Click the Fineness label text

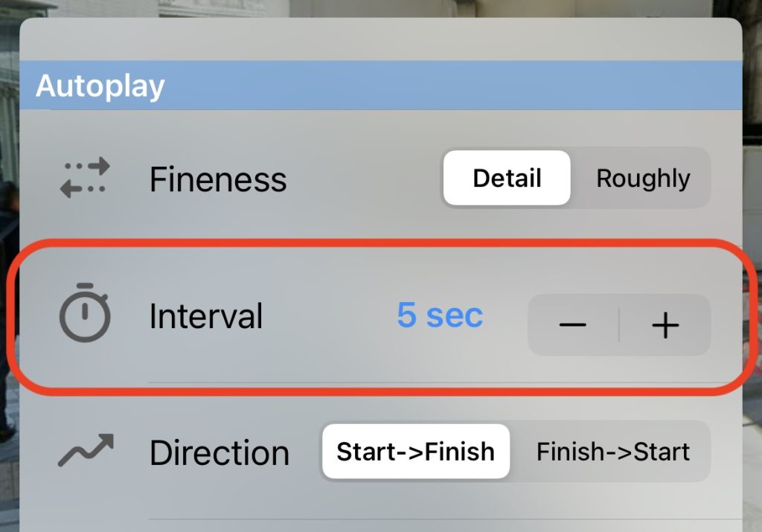(218, 179)
